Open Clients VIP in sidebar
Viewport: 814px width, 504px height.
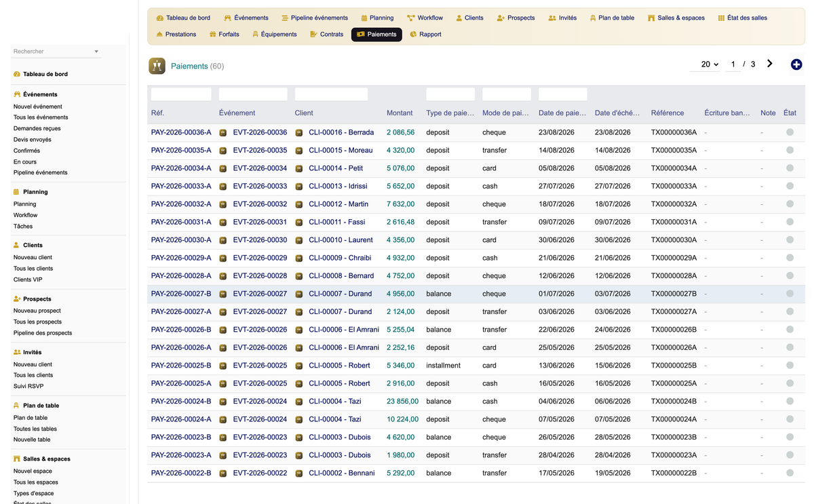click(x=28, y=279)
